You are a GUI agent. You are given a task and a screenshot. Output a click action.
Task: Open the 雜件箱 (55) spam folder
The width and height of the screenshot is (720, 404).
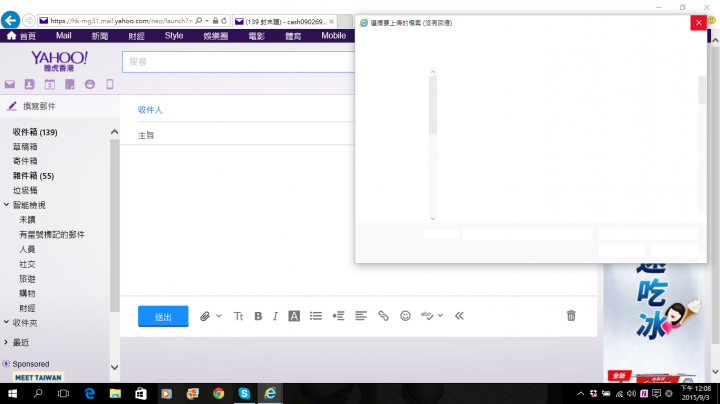tap(33, 176)
